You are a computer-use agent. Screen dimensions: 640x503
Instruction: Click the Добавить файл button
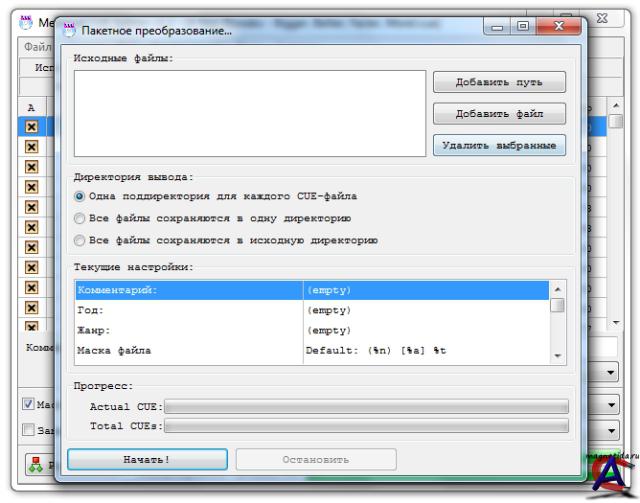pos(498,114)
